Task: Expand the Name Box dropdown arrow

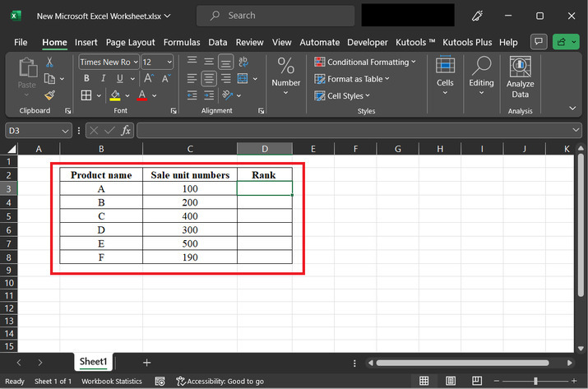Action: tap(65, 131)
